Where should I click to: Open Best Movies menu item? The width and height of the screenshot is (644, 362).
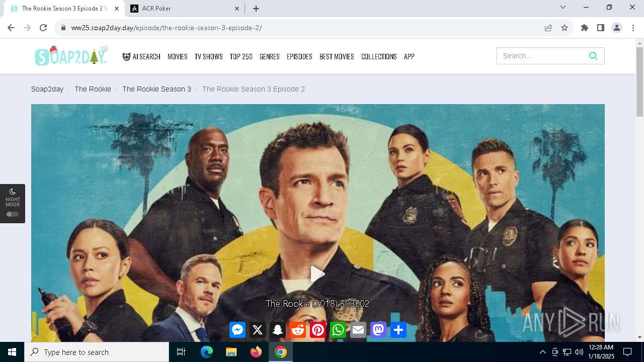click(x=337, y=57)
